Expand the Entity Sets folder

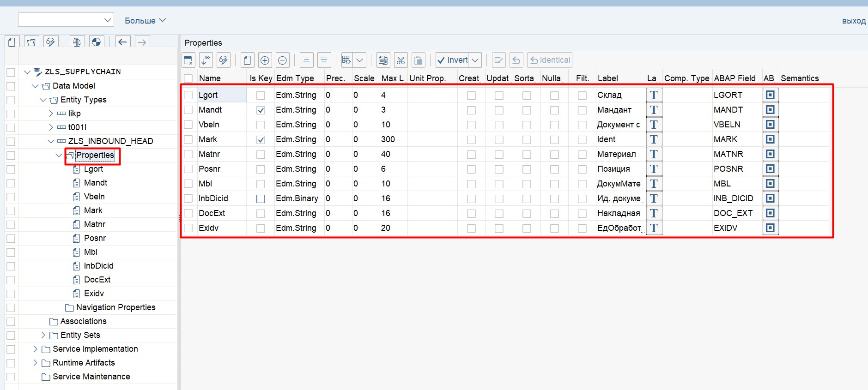click(x=43, y=335)
